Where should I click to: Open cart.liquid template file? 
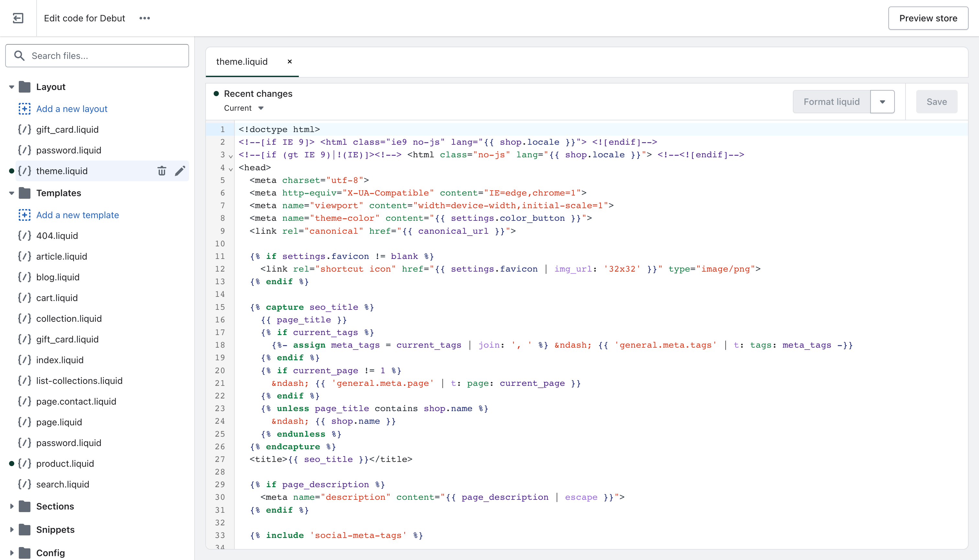pos(57,298)
